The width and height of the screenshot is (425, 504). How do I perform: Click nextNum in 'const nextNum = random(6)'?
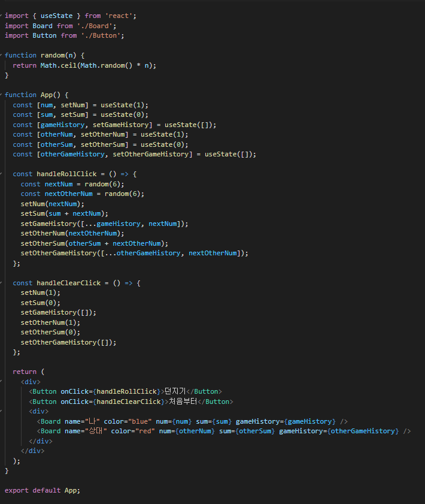[x=59, y=184]
